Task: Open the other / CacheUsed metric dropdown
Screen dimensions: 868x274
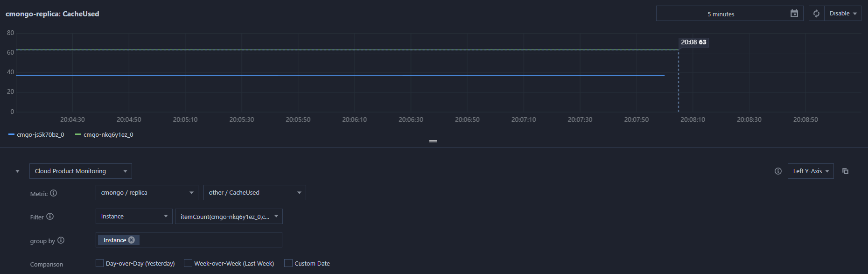Action: click(x=255, y=193)
